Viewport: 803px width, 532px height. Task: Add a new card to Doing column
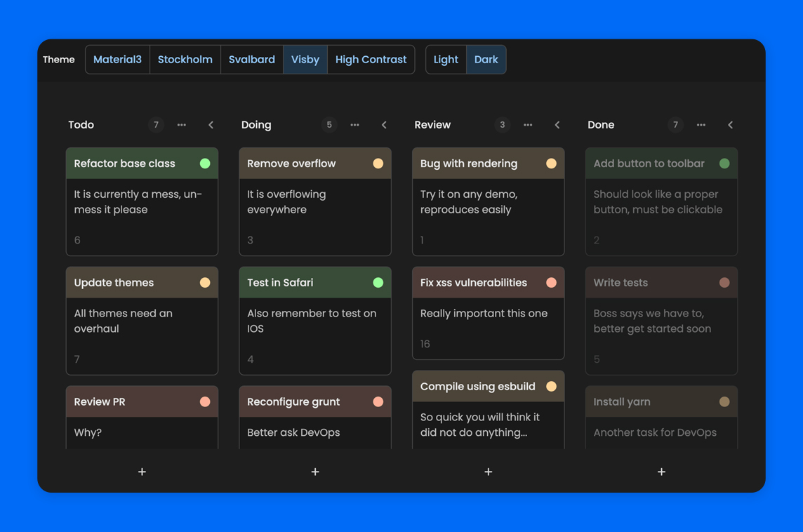coord(315,472)
